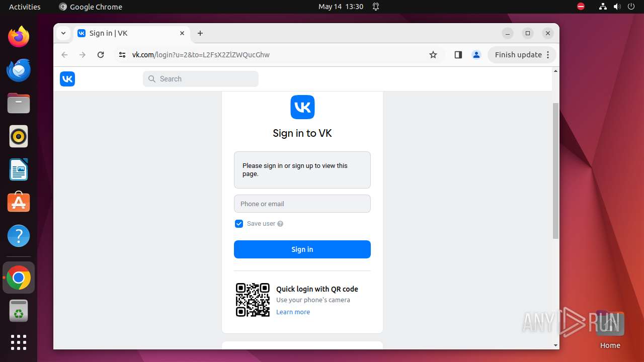Click the 'Sign in to VK' heading
This screenshot has height=362, width=644.
(x=302, y=133)
